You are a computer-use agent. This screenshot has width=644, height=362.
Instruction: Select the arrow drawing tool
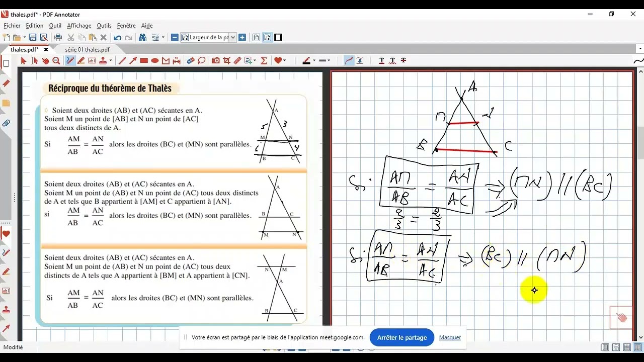(133, 61)
